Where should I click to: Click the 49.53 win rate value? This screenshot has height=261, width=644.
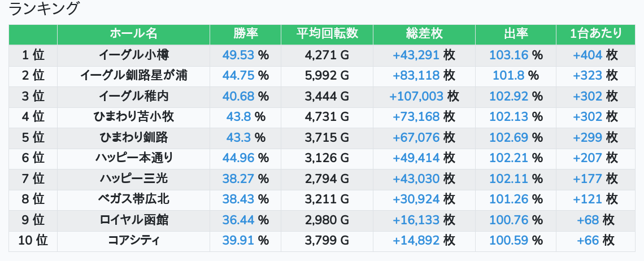238,55
